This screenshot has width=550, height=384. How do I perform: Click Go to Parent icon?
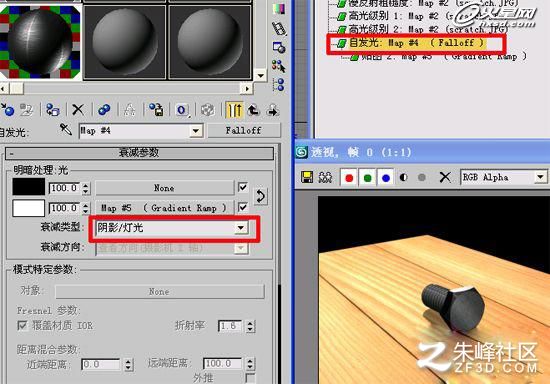click(254, 110)
